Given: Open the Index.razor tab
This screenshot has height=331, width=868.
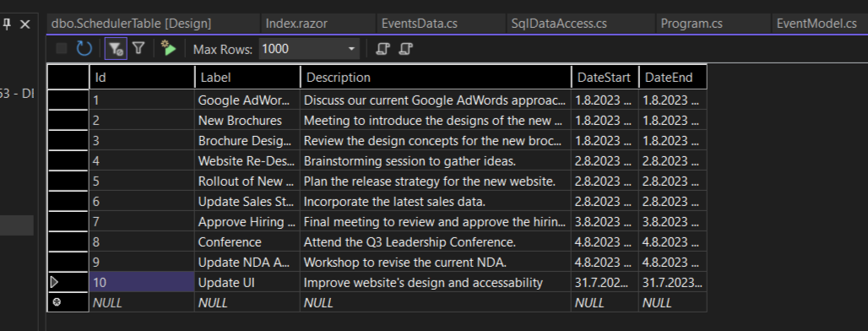Looking at the screenshot, I should pos(296,24).
